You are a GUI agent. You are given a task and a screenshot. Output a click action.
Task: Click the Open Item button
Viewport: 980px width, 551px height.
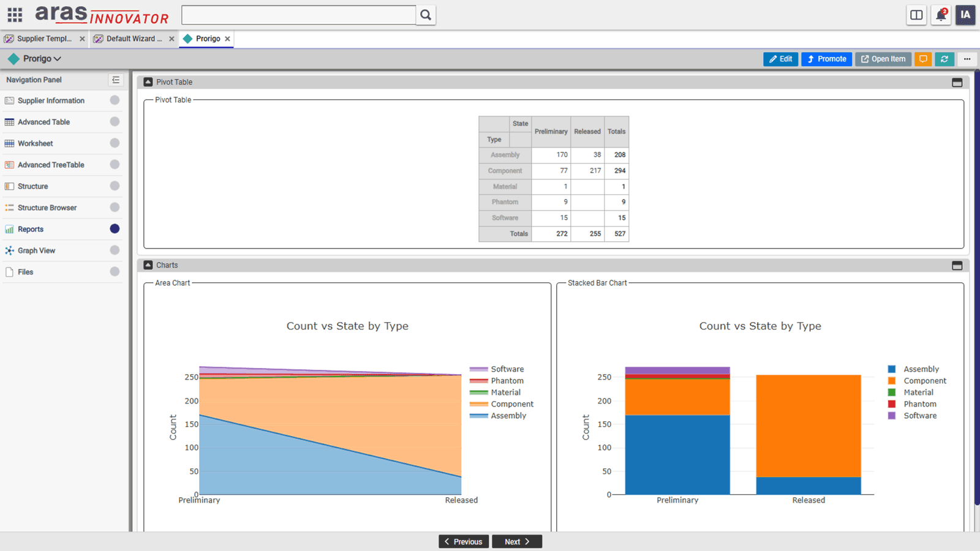(883, 59)
